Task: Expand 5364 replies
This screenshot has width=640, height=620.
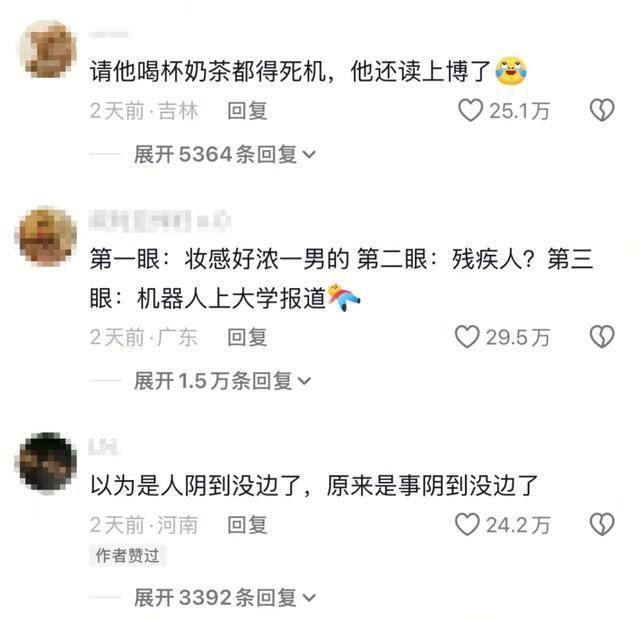Action: pyautogui.click(x=224, y=155)
